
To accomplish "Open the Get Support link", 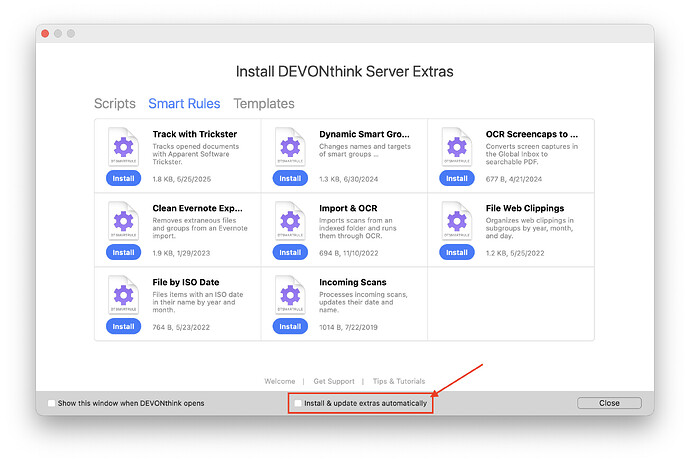I will pos(334,381).
